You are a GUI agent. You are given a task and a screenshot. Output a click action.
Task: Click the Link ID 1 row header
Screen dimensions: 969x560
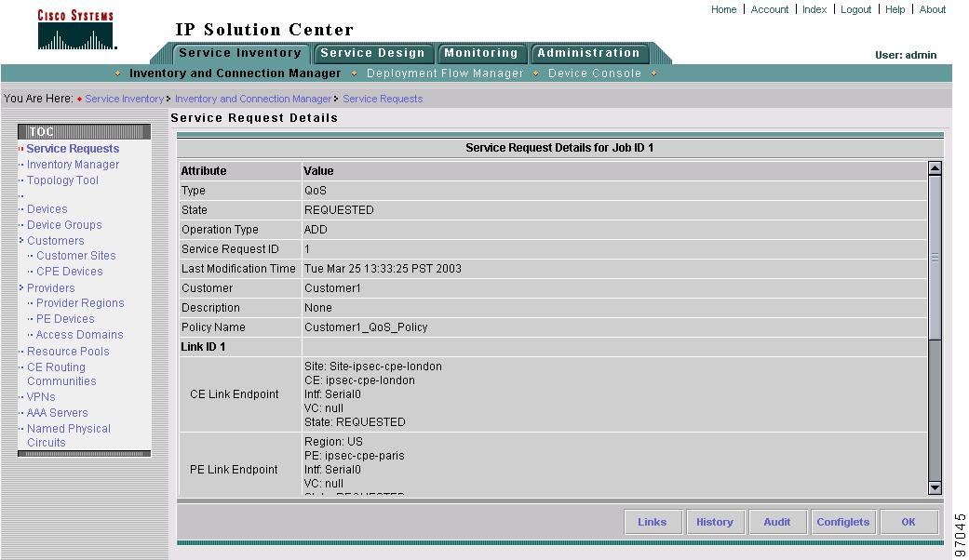point(203,347)
